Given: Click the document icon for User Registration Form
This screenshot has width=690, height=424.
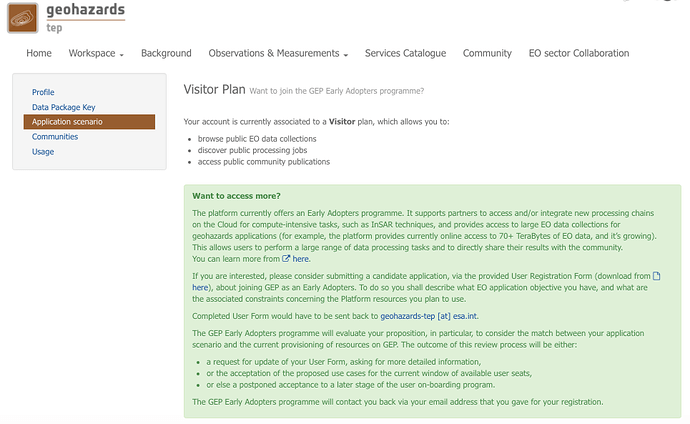Looking at the screenshot, I should (x=657, y=275).
